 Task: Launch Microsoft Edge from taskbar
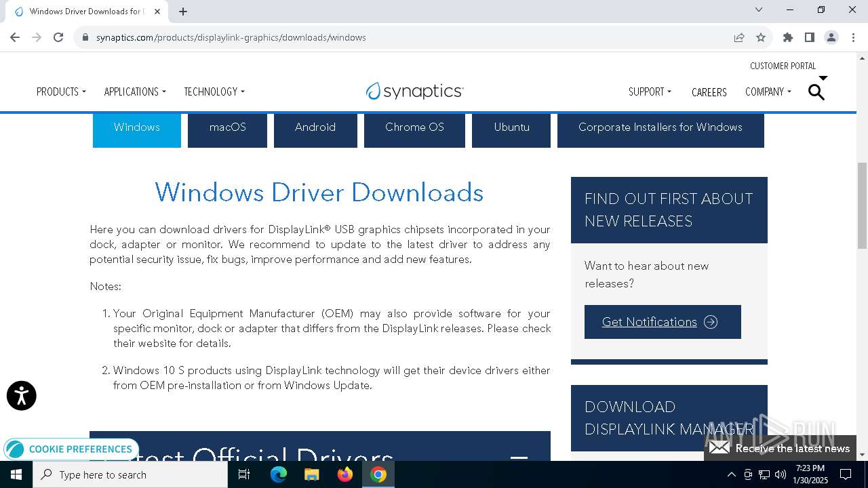279,474
